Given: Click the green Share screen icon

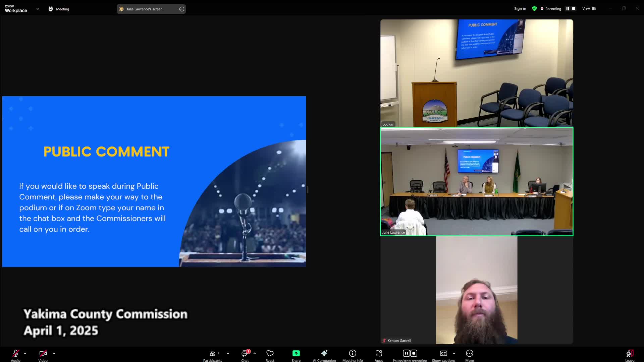Looking at the screenshot, I should click(296, 354).
